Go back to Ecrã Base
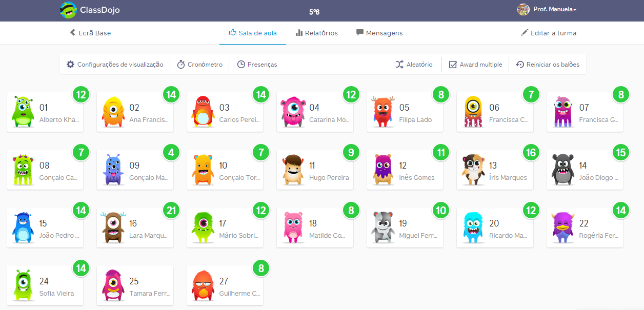Screen dimensions: 644x310 click(90, 33)
